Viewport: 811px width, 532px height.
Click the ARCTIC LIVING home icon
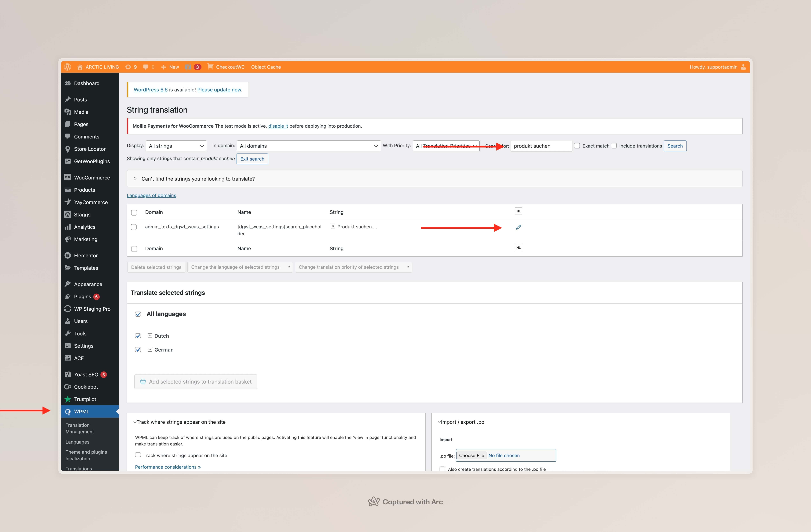tap(80, 67)
